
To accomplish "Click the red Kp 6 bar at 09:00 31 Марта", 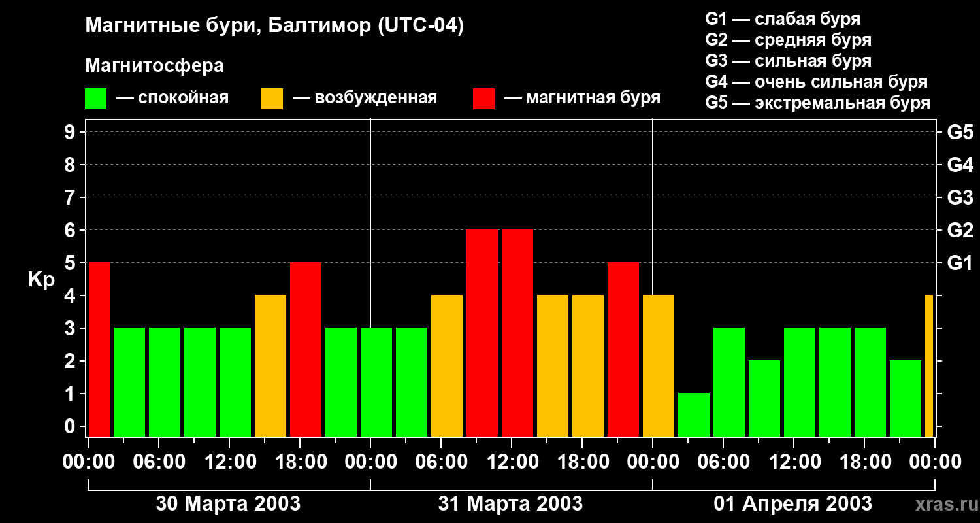I will [x=482, y=333].
